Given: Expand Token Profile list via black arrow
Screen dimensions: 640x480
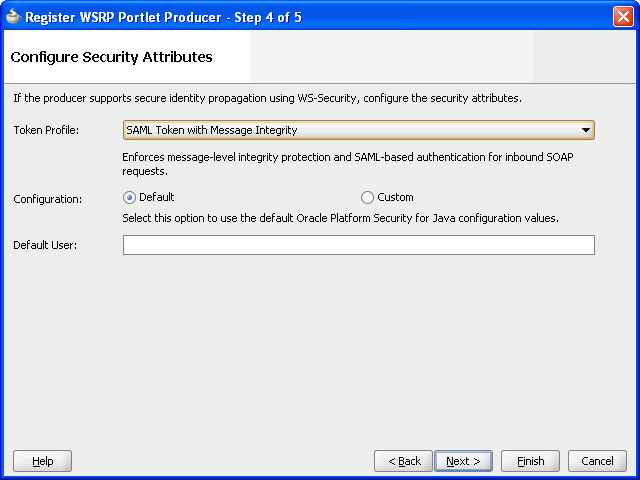Looking at the screenshot, I should point(586,130).
